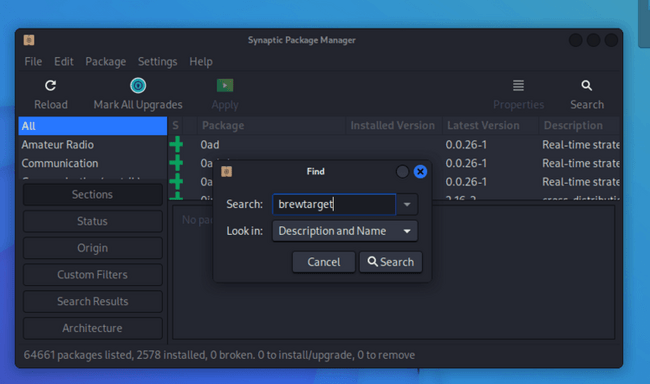Click the Status filter button

click(92, 221)
